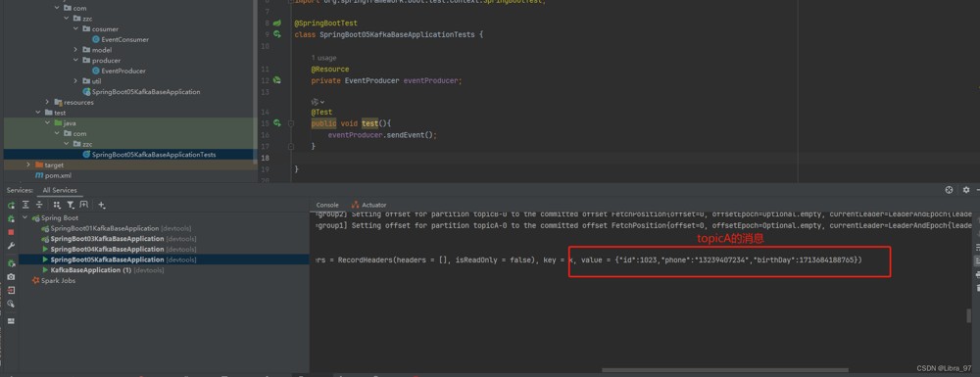Viewport: 980px width, 377px height.
Task: Click the Add Service plus icon
Action: 102,205
